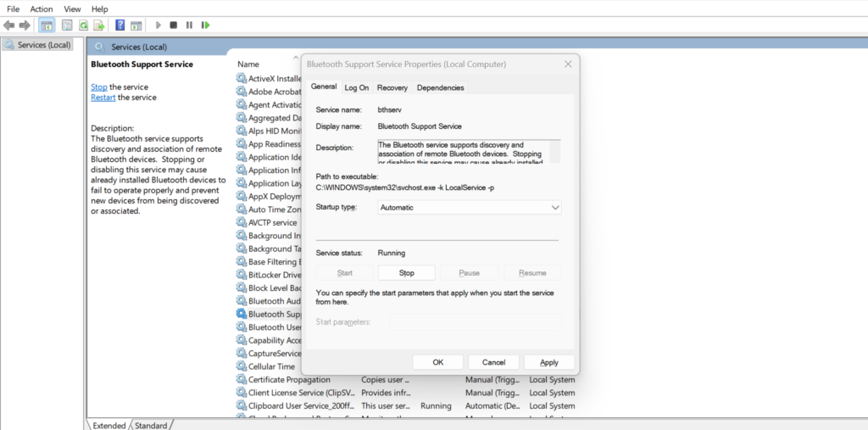Open Help with the blue question-mark icon
This screenshot has width=868, height=430.
[120, 25]
